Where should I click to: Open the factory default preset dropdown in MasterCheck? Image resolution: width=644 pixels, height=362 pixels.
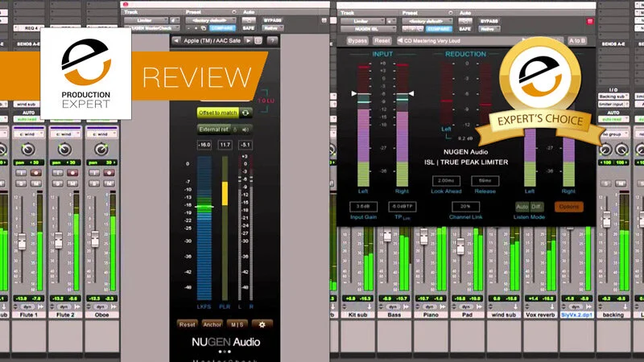pos(211,21)
